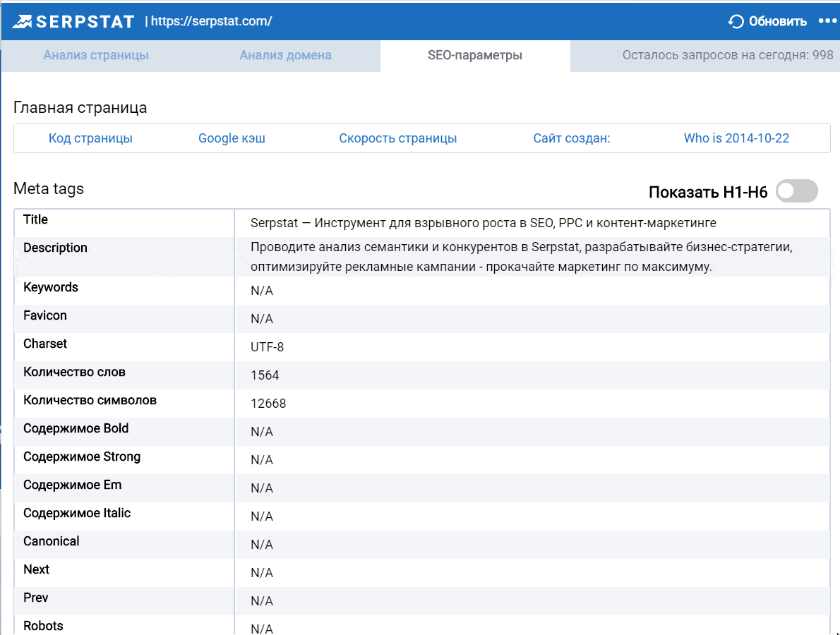Screen dimensions: 840x635
Task: Open the Google кэш link
Action: [x=232, y=138]
